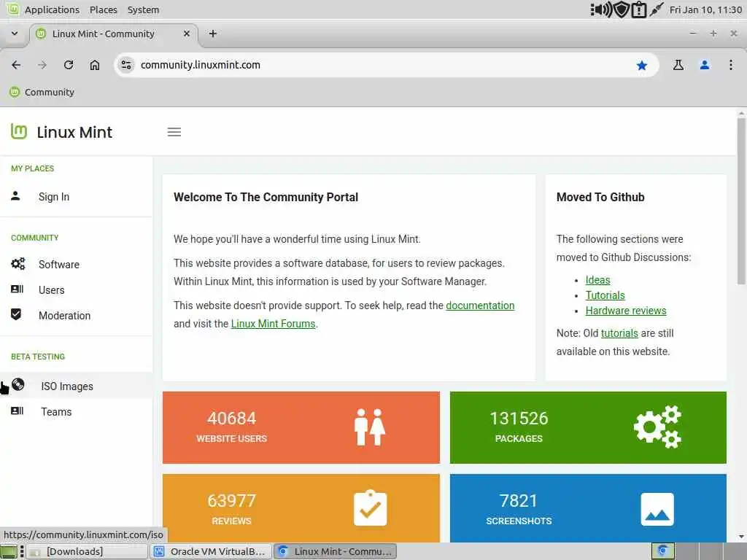747x560 pixels.
Task: Toggle the hamburger sidebar menu
Action: click(174, 132)
